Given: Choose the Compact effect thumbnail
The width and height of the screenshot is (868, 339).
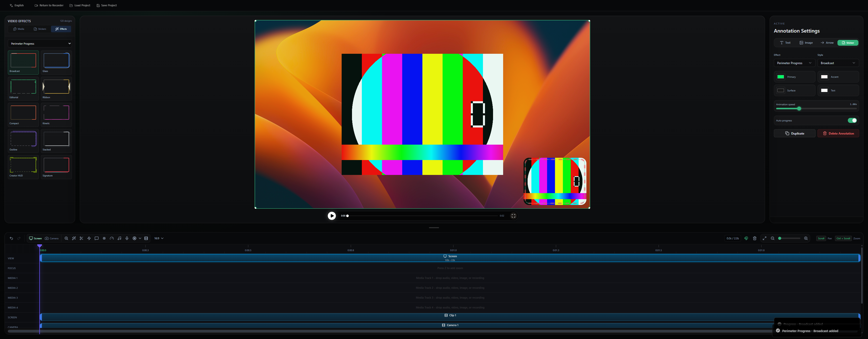Looking at the screenshot, I should click(x=23, y=115).
